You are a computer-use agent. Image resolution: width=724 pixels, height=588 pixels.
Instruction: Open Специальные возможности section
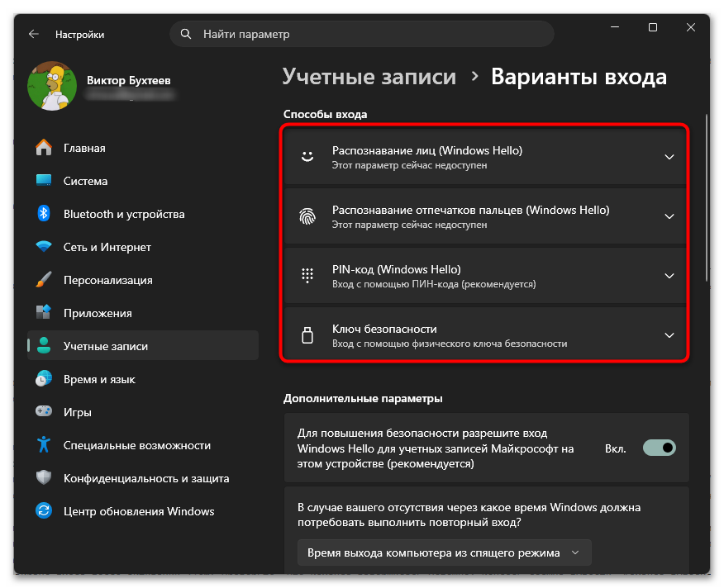(x=143, y=444)
